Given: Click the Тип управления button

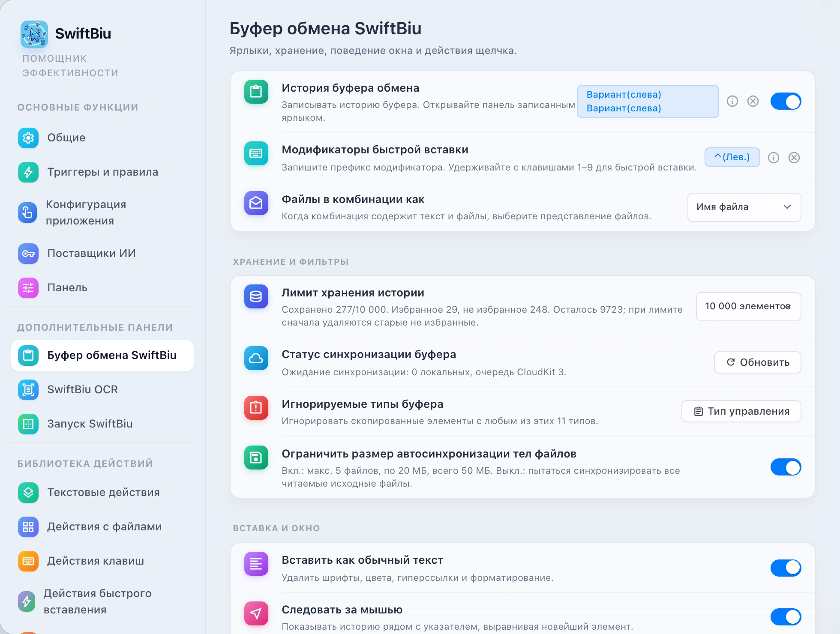Looking at the screenshot, I should (741, 411).
